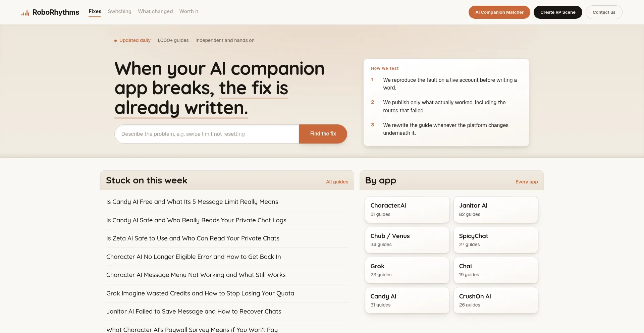Click the rewrite the guide step text

pyautogui.click(x=446, y=129)
